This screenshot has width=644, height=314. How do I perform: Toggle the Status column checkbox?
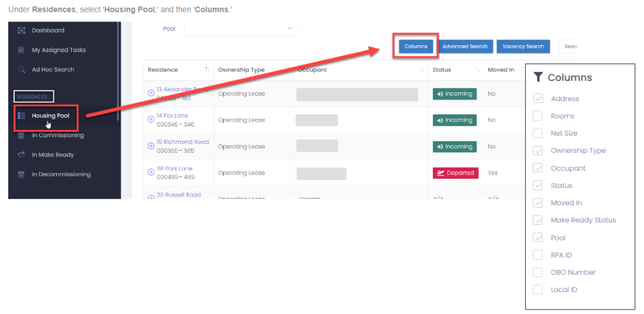click(538, 185)
